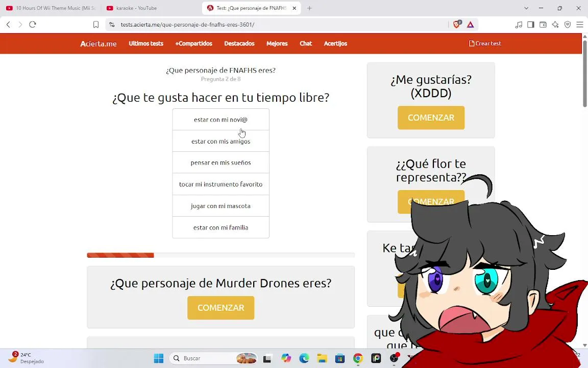The image size is (588, 368).
Task: Open Acertijos menu item
Action: (x=335, y=43)
